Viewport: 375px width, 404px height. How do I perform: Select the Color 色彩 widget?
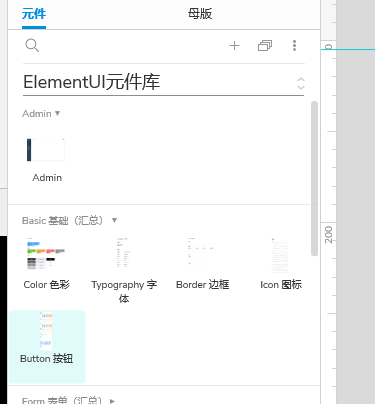46,263
